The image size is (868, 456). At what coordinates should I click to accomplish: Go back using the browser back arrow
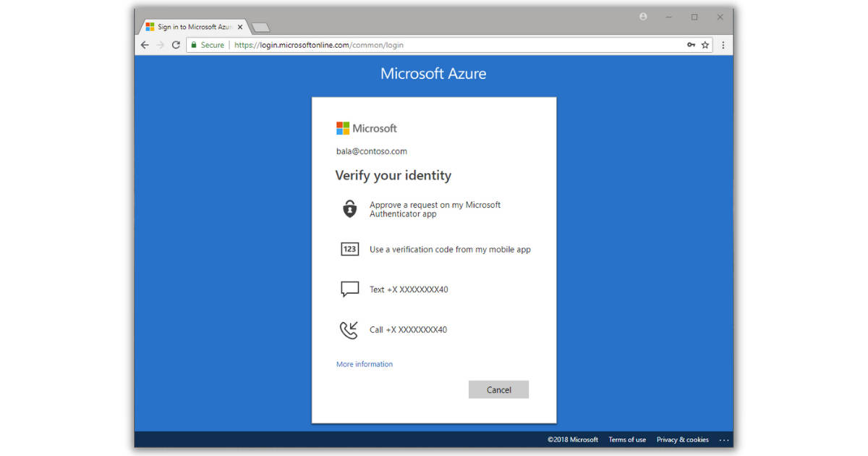pos(145,45)
